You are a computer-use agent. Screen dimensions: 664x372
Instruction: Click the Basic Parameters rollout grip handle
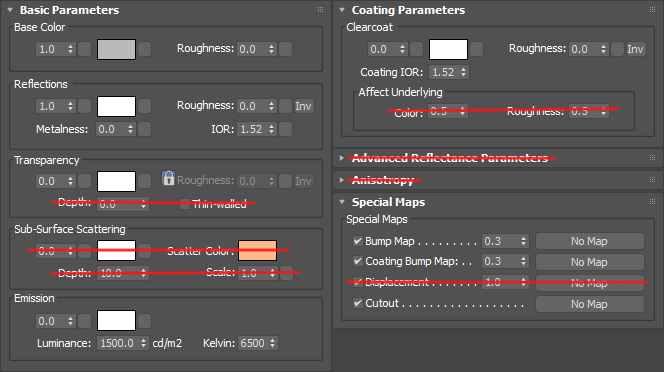click(320, 10)
